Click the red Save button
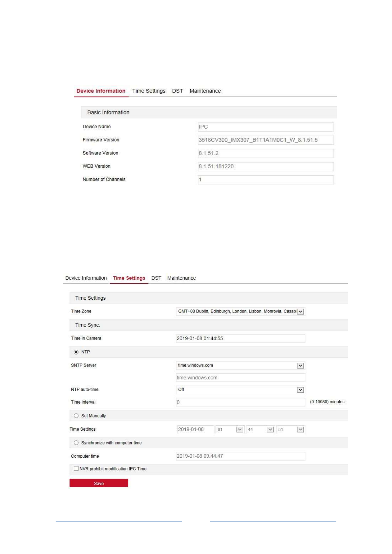The height and width of the screenshot is (554, 392). (99, 483)
